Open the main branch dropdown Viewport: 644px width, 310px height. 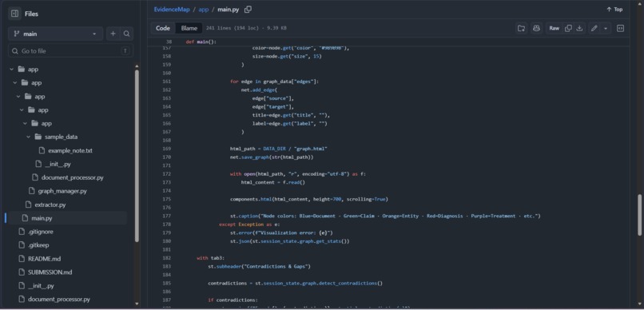[55, 34]
